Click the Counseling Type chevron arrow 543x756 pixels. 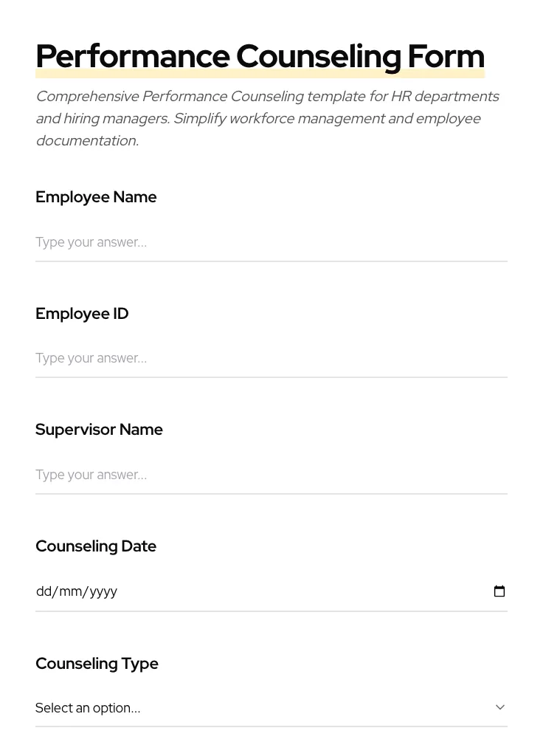click(500, 707)
